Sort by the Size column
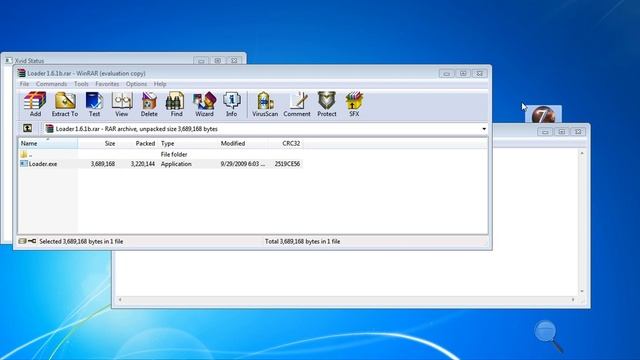Screen dimensions: 640x360 click(x=97, y=143)
